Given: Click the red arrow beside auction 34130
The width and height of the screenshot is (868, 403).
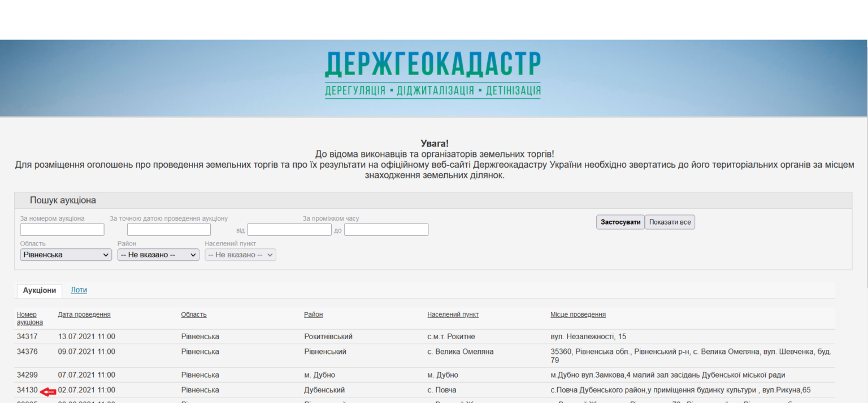Looking at the screenshot, I should (x=49, y=391).
